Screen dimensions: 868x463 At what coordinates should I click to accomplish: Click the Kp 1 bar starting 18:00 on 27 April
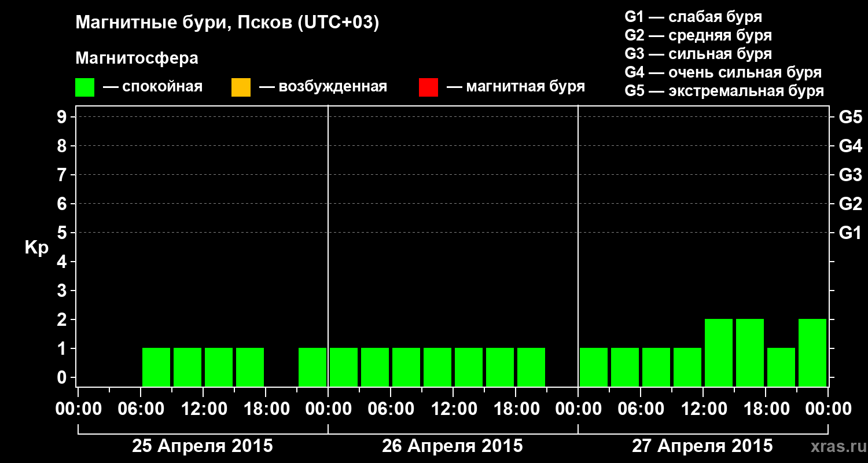(781, 367)
